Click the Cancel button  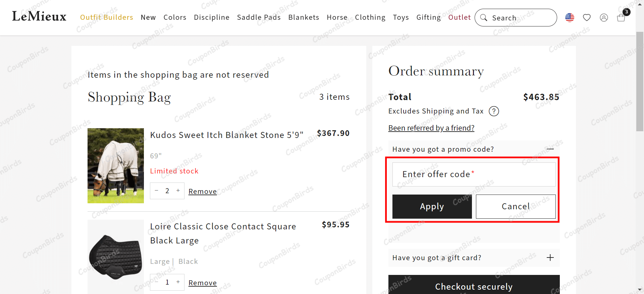[x=516, y=206]
